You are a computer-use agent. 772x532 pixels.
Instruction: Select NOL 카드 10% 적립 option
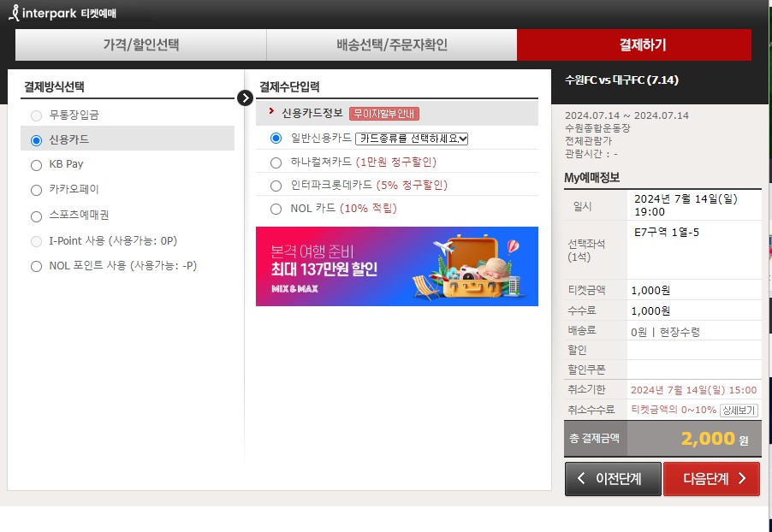click(x=276, y=208)
